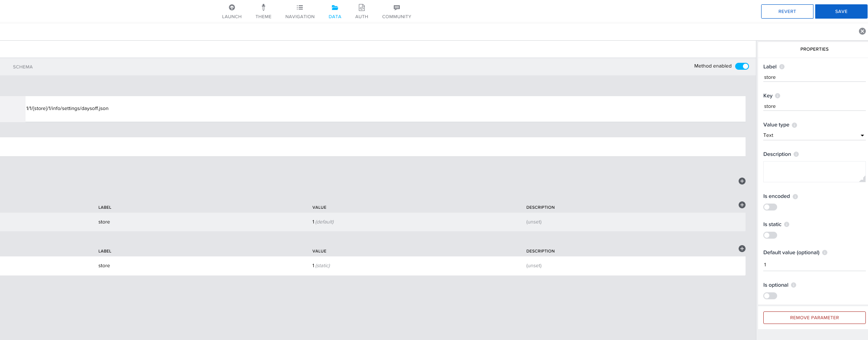
Task: Show info icon beside Is encoded
Action: tap(795, 197)
